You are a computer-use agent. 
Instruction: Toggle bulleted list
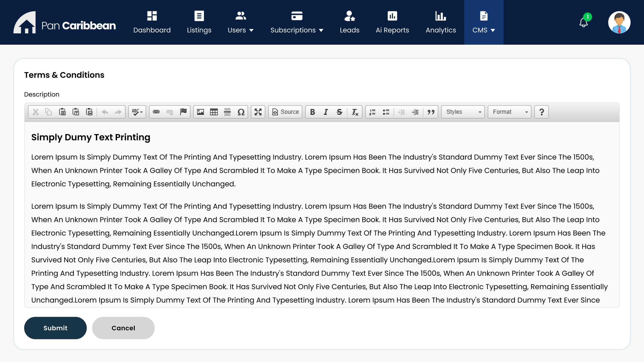click(386, 112)
